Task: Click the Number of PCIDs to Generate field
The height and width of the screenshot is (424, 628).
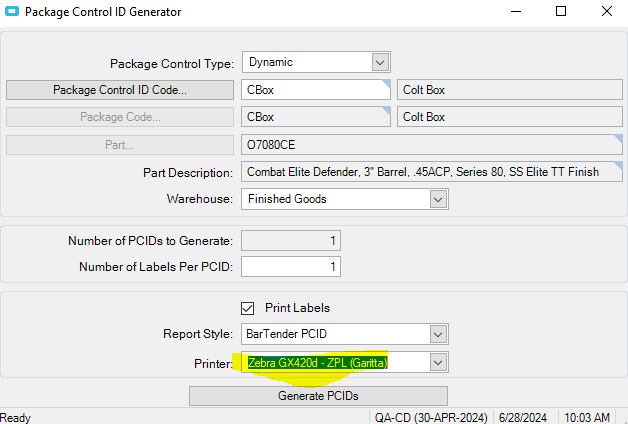Action: pyautogui.click(x=291, y=241)
